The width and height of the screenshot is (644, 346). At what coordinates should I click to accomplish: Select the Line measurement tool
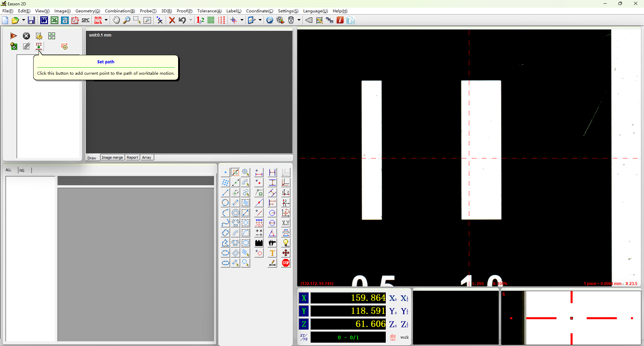coord(225,193)
